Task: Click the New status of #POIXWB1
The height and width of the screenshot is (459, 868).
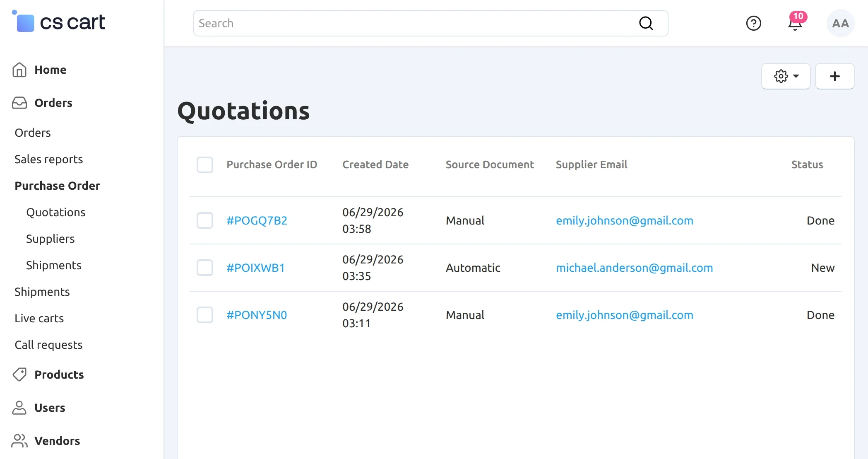Action: (822, 268)
